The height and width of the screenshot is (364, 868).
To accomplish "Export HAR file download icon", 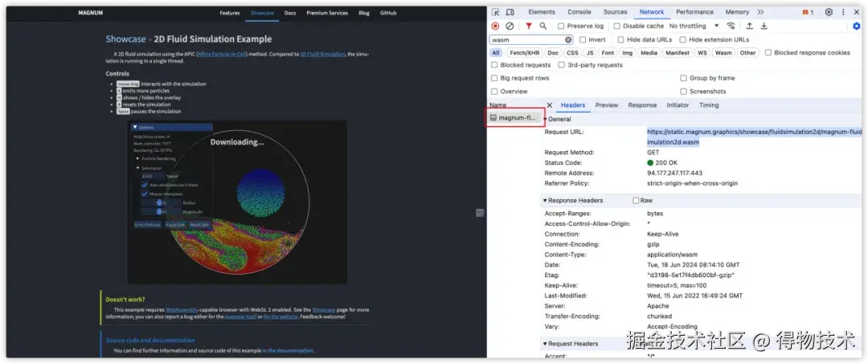I will [x=764, y=26].
